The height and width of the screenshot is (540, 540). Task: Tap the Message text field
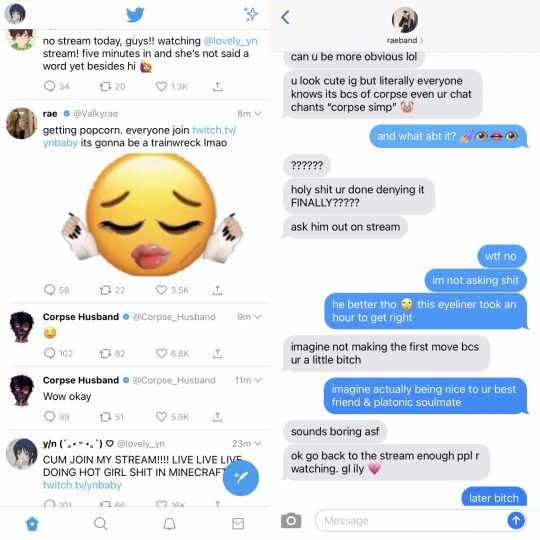(x=411, y=520)
